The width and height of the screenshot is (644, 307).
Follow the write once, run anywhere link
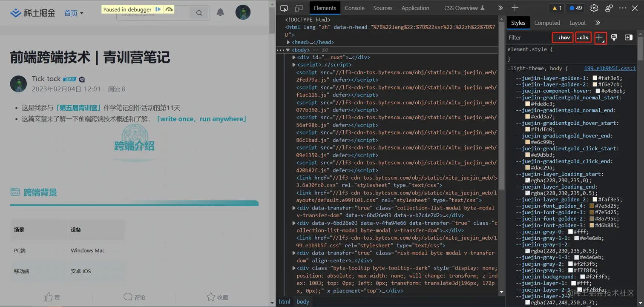[x=202, y=119]
